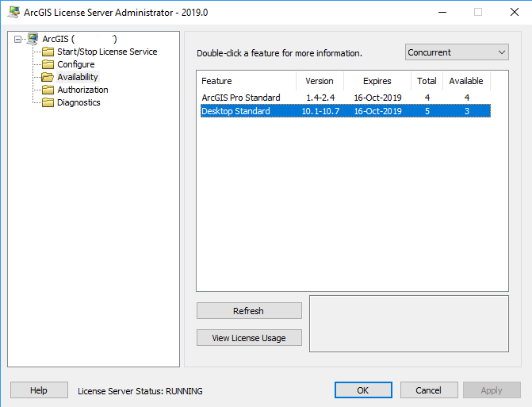Click the Cancel button

pyautogui.click(x=429, y=390)
